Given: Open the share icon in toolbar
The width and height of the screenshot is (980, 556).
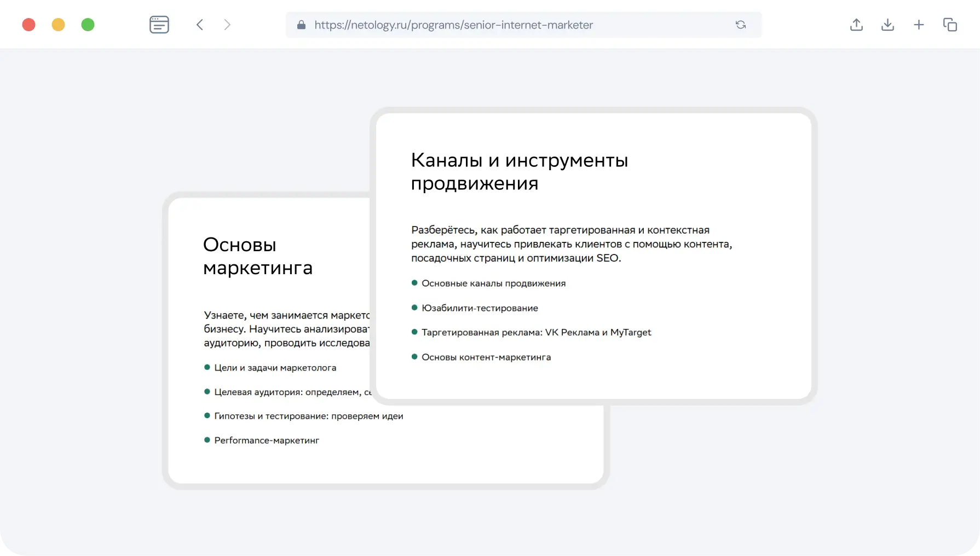Looking at the screenshot, I should (x=856, y=25).
